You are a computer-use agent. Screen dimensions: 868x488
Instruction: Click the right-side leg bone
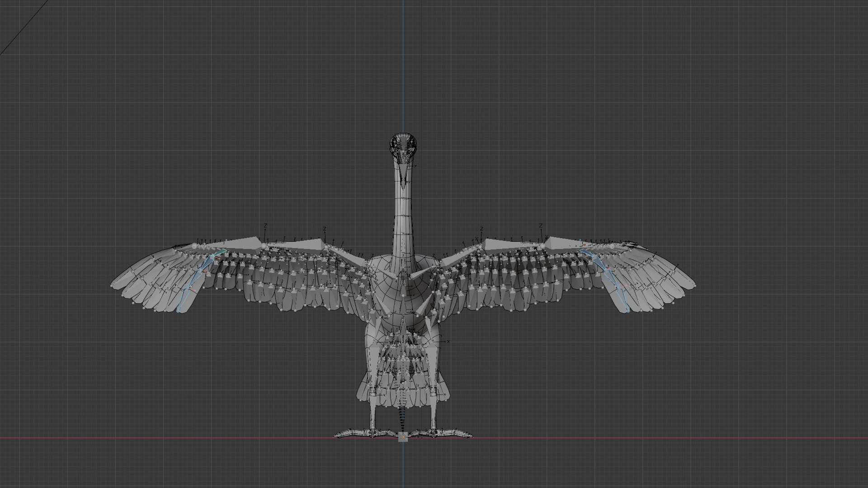(x=433, y=409)
